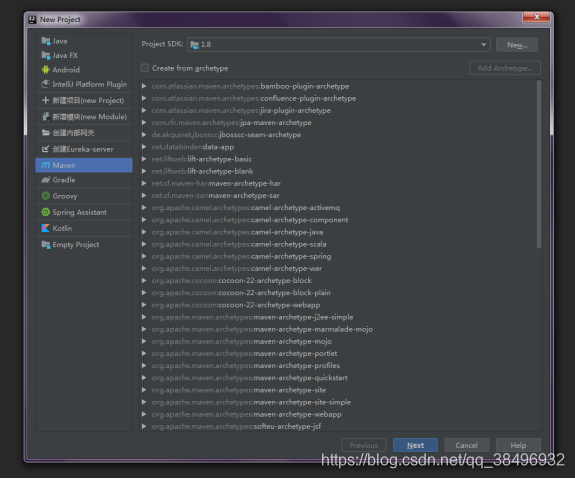Viewport: 575px width, 479px height.
Task: Click the archetype list vertical scrollbar
Action: (x=539, y=164)
